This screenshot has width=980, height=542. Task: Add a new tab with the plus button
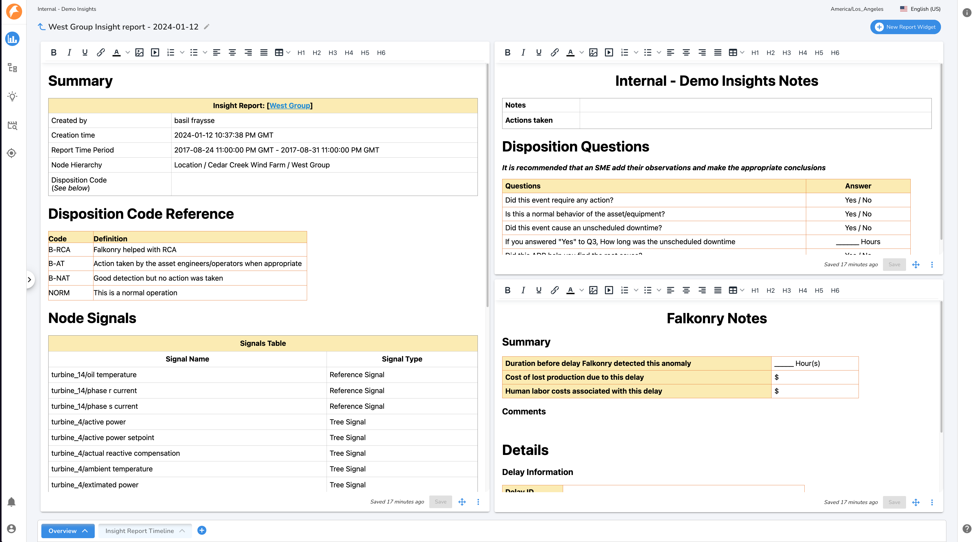pos(202,530)
